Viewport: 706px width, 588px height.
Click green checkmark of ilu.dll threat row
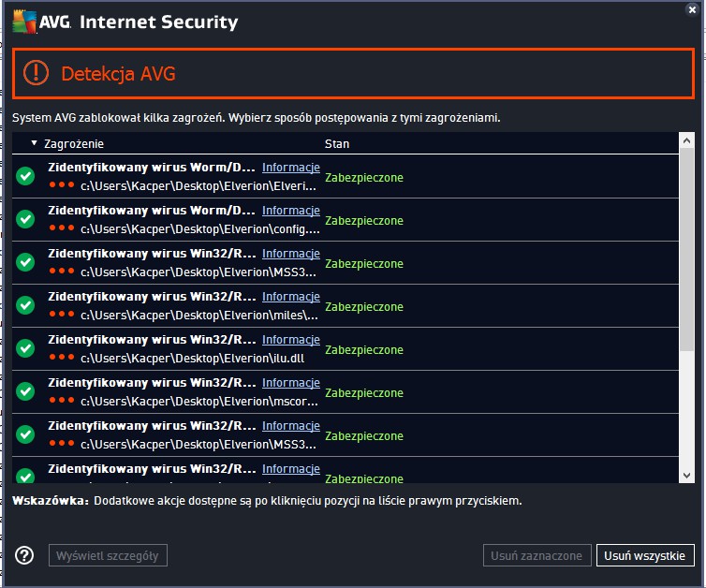point(25,348)
